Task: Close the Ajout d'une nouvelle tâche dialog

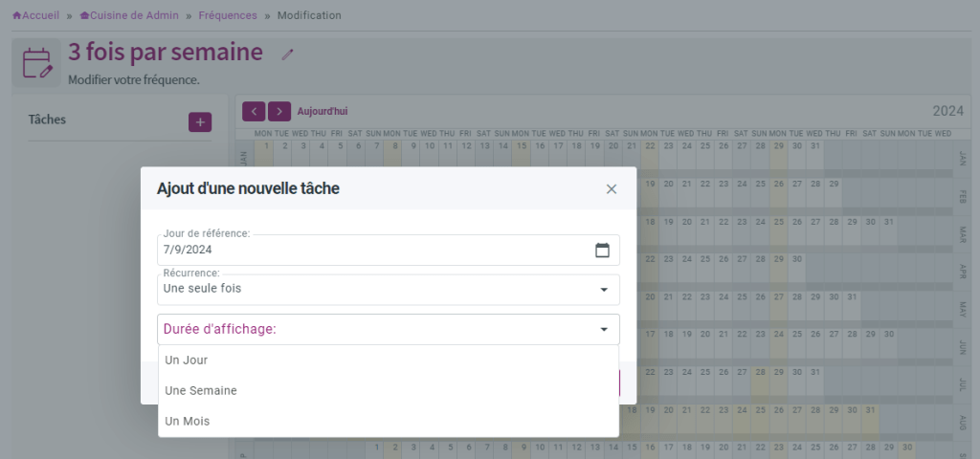Action: tap(612, 188)
